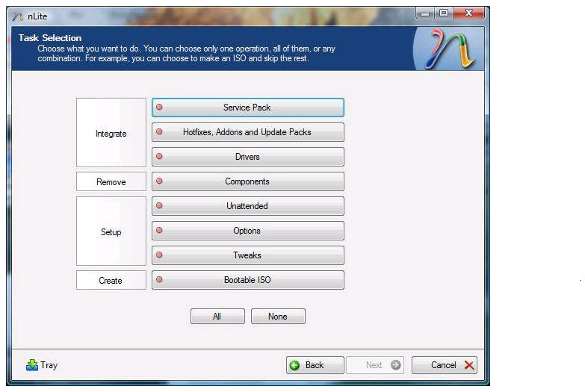This screenshot has width=585, height=392.
Task: Enable the Unattended setup option
Action: (247, 206)
